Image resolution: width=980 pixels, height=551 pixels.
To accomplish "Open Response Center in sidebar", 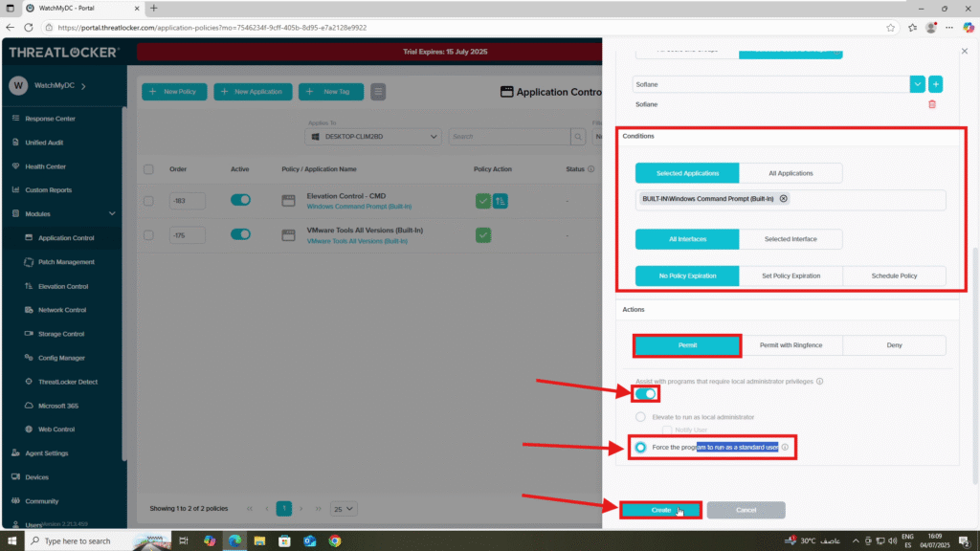I will click(50, 119).
